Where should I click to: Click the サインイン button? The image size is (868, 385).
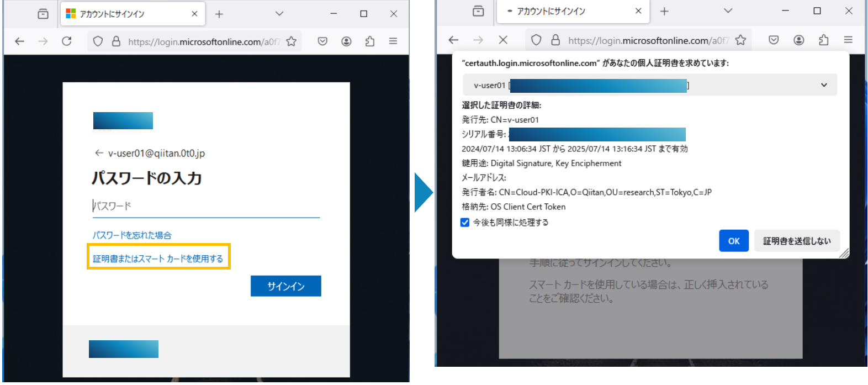click(x=285, y=286)
